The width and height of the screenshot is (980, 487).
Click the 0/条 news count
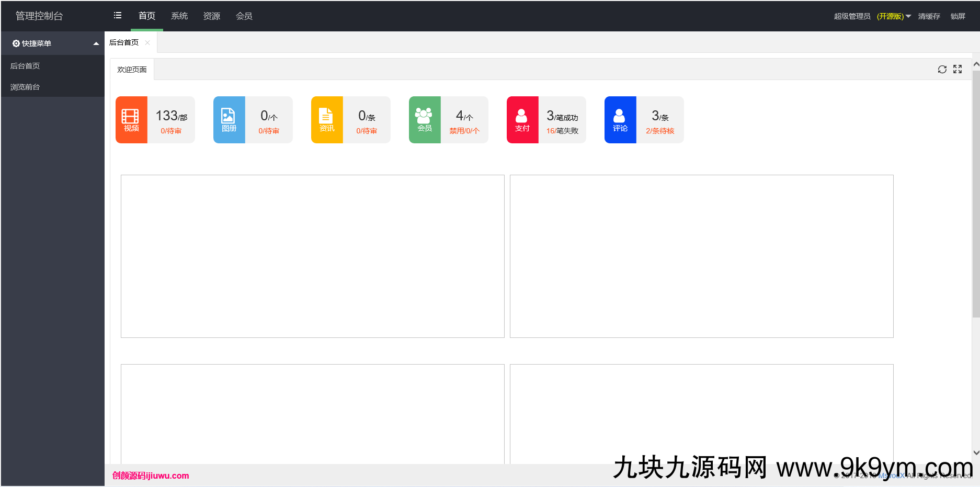[x=367, y=116]
